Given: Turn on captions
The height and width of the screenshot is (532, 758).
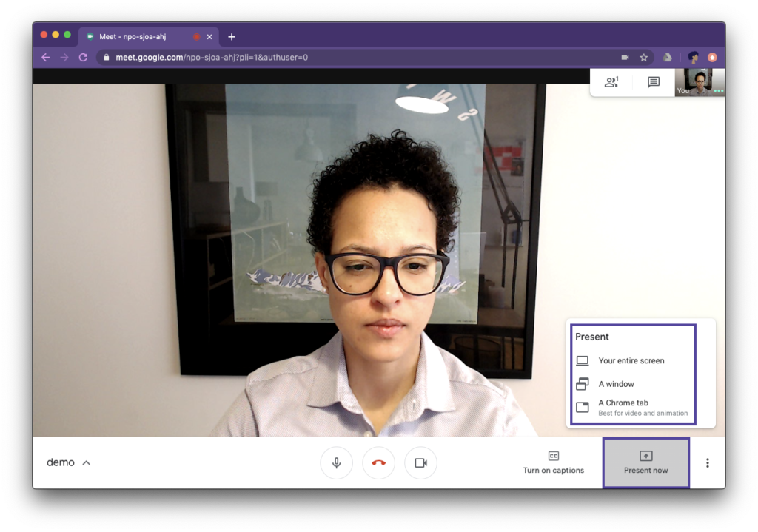Looking at the screenshot, I should [x=554, y=462].
